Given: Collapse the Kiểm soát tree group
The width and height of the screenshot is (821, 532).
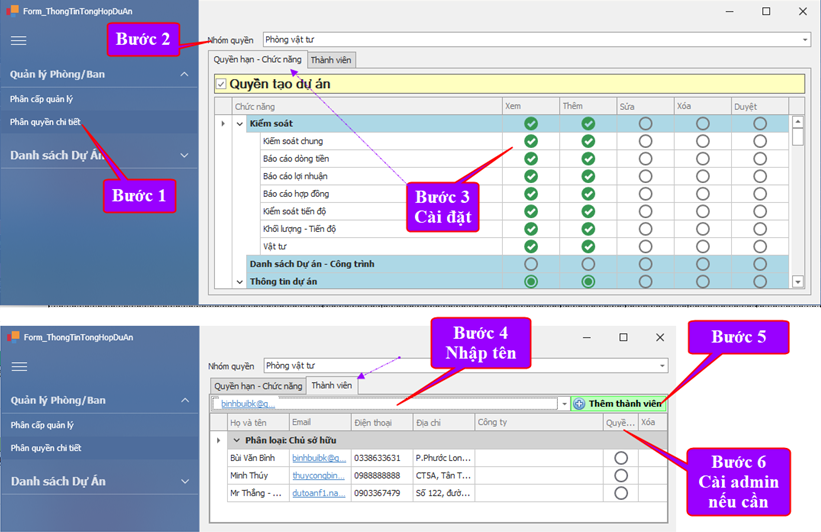Looking at the screenshot, I should (240, 124).
